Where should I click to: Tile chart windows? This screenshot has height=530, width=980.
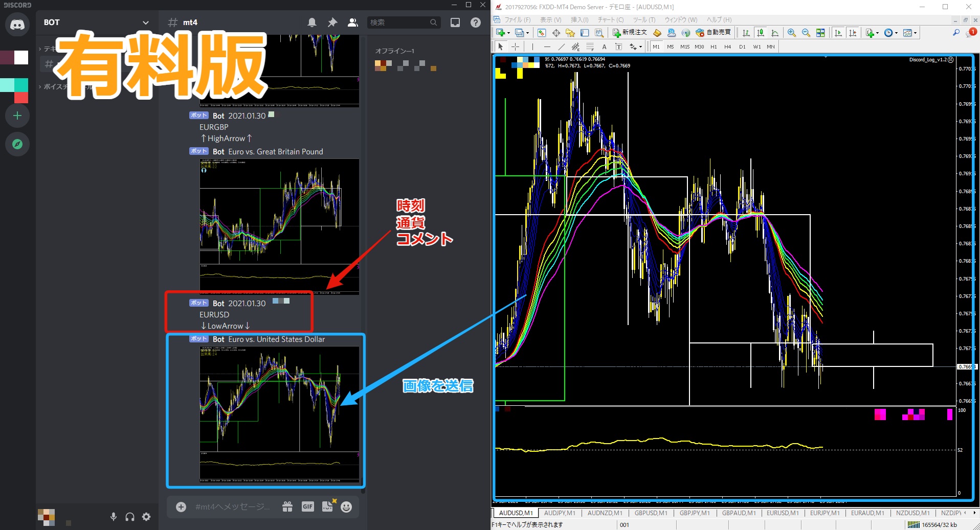[820, 33]
